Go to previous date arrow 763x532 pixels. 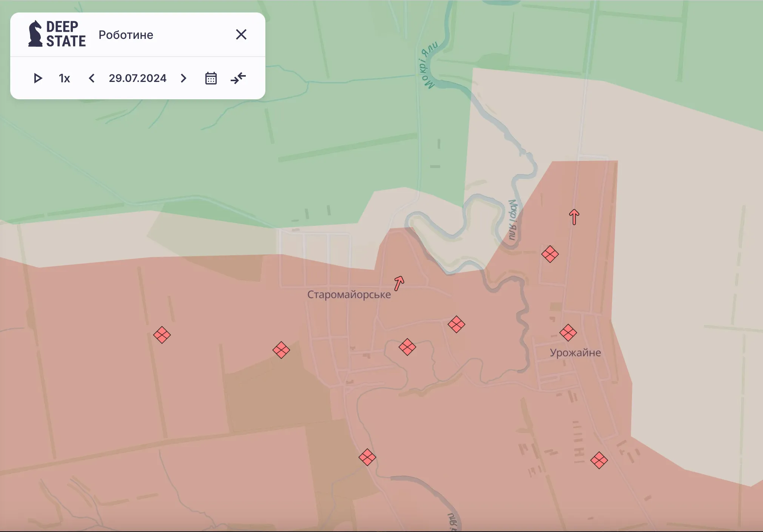pyautogui.click(x=91, y=78)
